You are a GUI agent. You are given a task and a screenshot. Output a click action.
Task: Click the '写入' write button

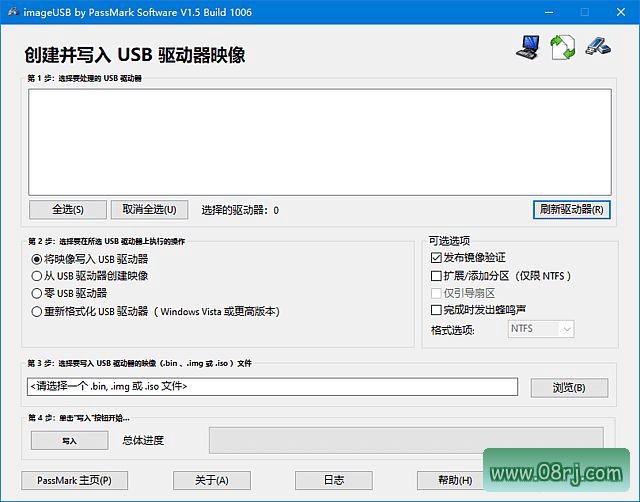(x=69, y=441)
